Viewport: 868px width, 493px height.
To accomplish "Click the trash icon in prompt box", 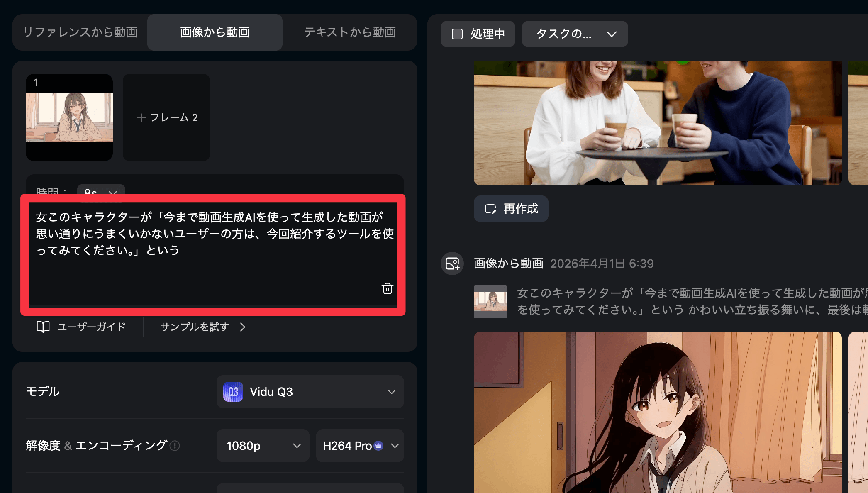I will 387,288.
